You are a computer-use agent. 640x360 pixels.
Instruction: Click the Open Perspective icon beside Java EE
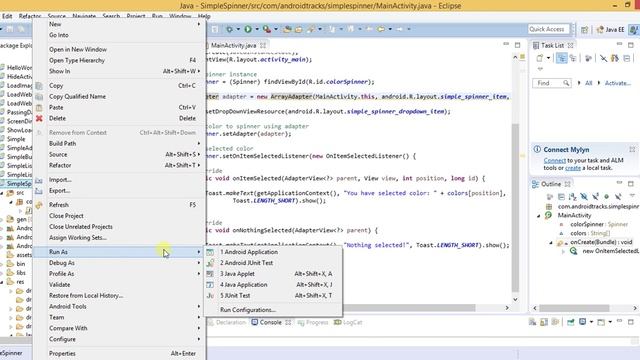pos(584,29)
